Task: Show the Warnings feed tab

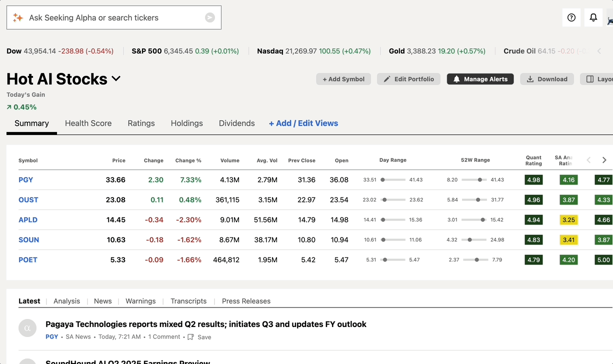Action: coord(140,301)
